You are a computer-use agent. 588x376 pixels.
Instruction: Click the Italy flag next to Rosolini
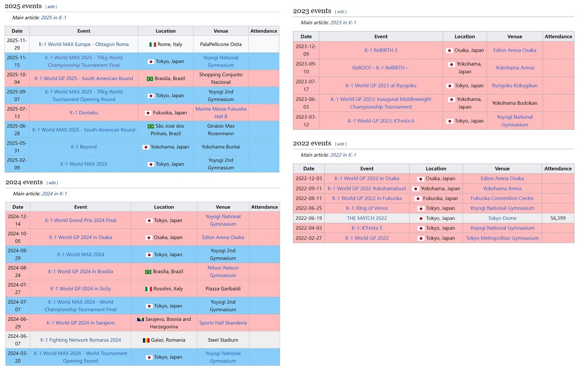pos(148,289)
